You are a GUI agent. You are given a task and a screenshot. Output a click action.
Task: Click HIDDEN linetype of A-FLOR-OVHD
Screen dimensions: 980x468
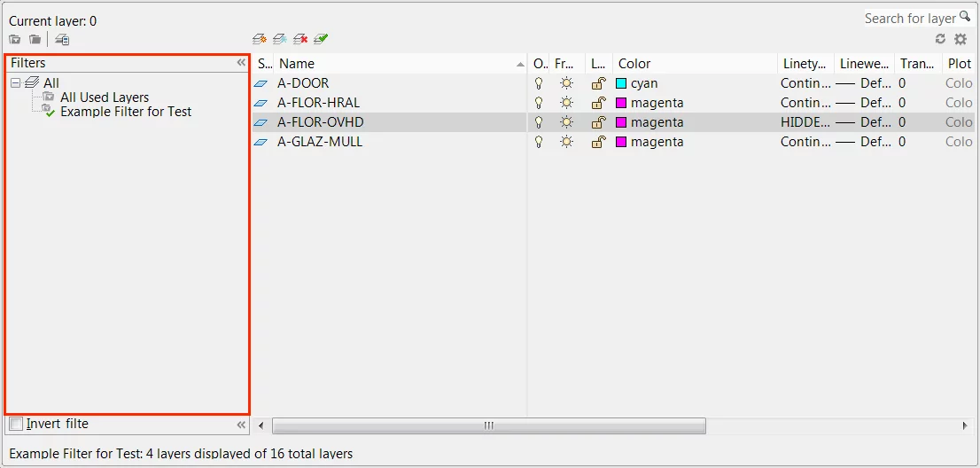(805, 122)
